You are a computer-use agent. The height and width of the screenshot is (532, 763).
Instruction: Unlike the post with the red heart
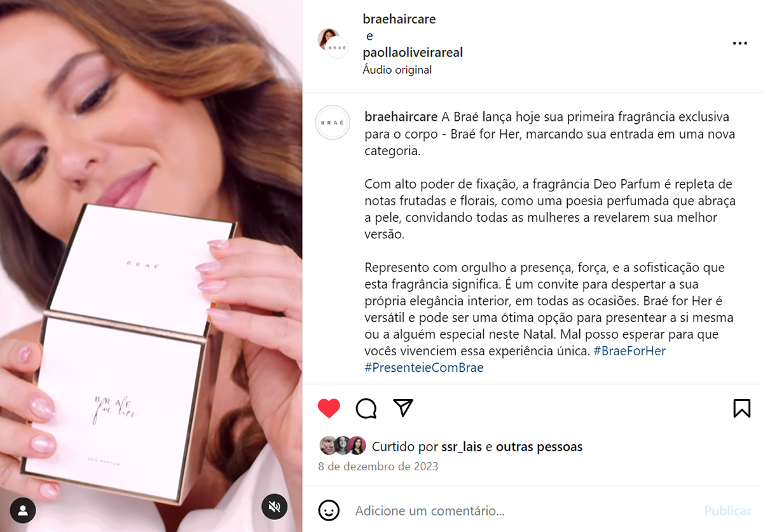[x=329, y=408]
